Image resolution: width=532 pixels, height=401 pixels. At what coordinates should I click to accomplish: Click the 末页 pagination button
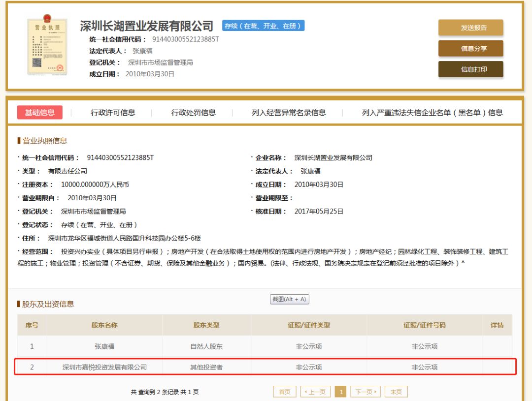396,392
